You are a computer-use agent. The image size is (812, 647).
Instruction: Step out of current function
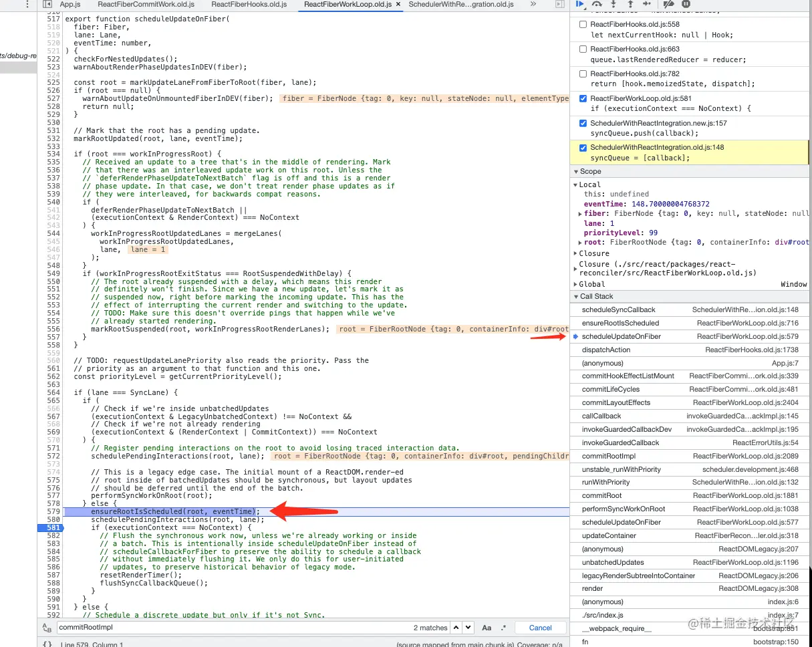tap(630, 4)
